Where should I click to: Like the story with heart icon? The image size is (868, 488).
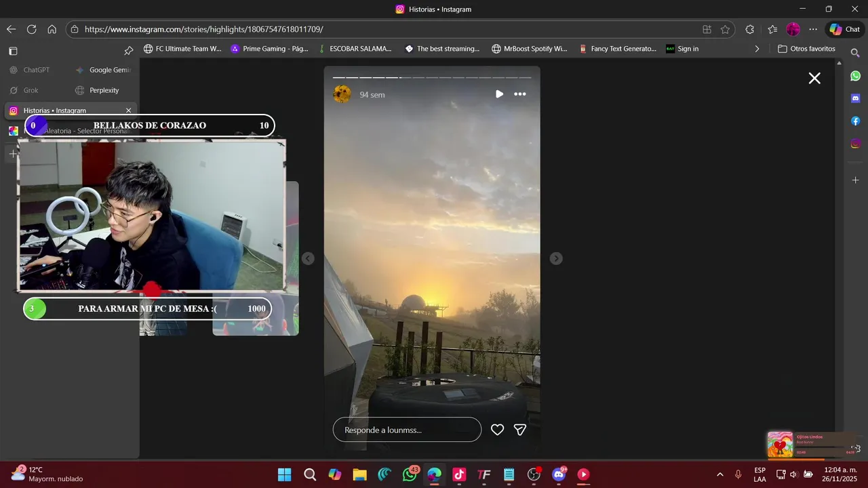[497, 430]
